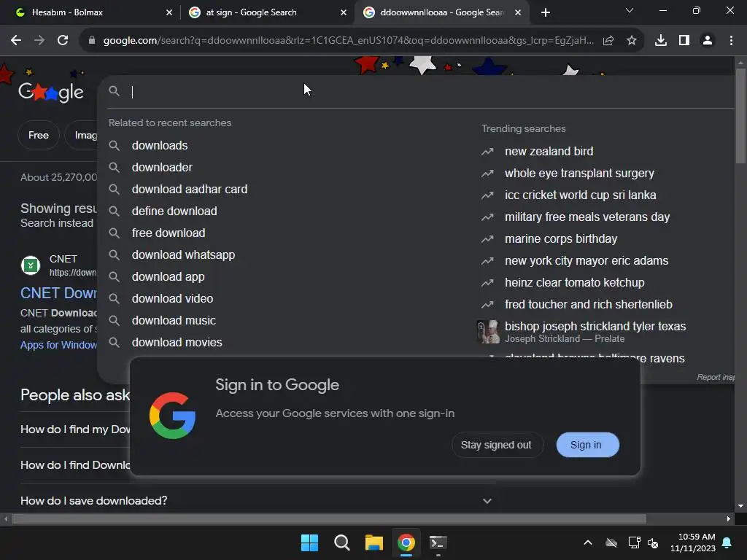Select the ddoowwnnllooaa Google Search tab
Viewport: 747px width, 560px height.
[441, 12]
